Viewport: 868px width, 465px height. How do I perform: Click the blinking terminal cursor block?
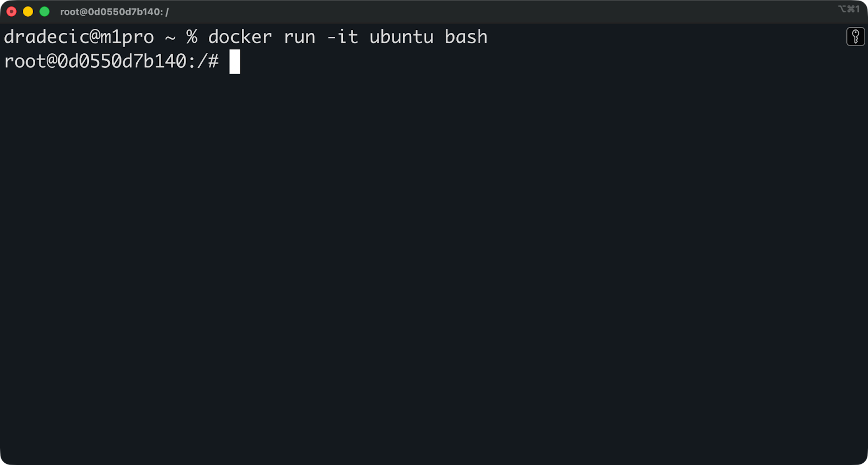coord(235,61)
